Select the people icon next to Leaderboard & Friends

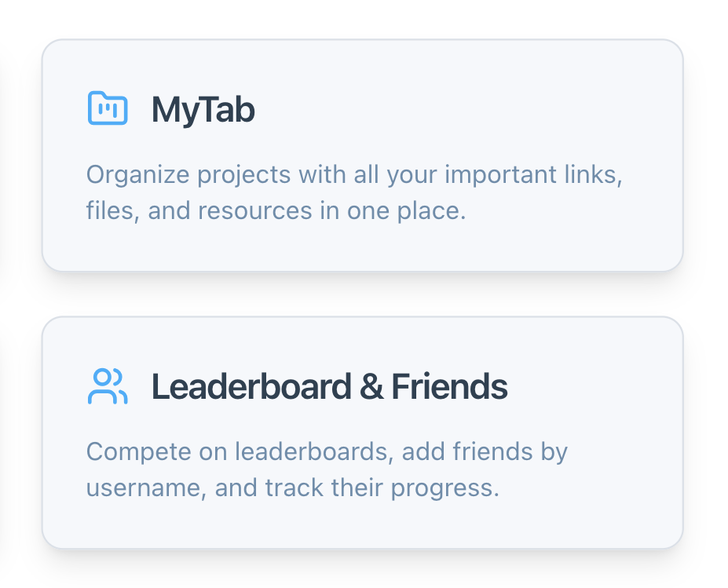pos(108,386)
